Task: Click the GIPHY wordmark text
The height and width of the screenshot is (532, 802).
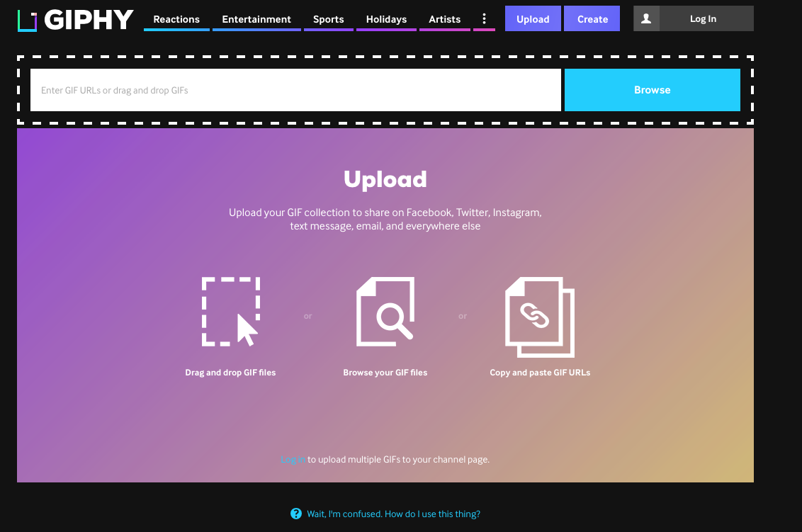Action: 89,20
